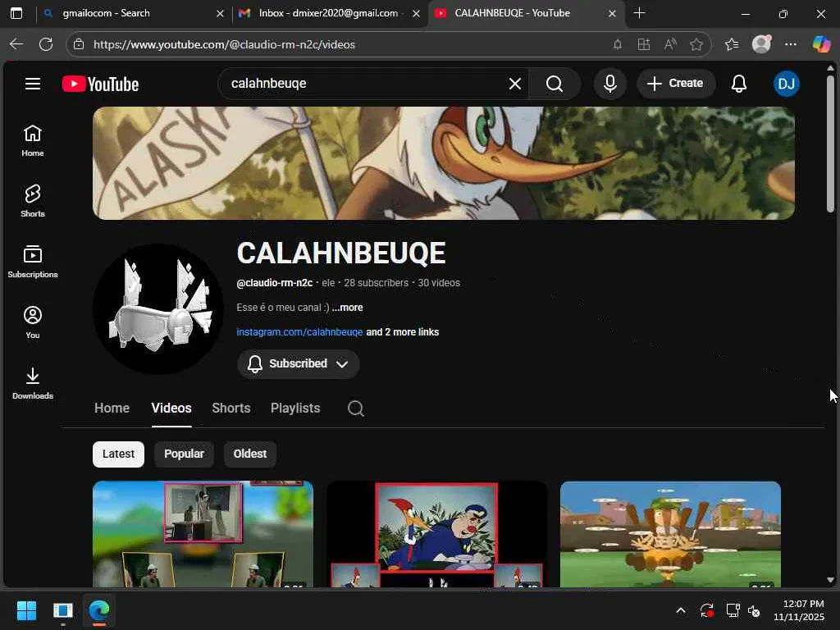Click the @claudio-rm-n2c channel handle
This screenshot has height=630, width=840.
[x=274, y=283]
